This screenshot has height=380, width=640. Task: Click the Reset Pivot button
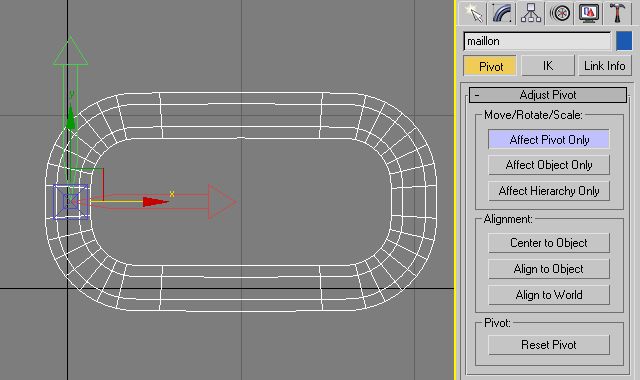tap(549, 345)
